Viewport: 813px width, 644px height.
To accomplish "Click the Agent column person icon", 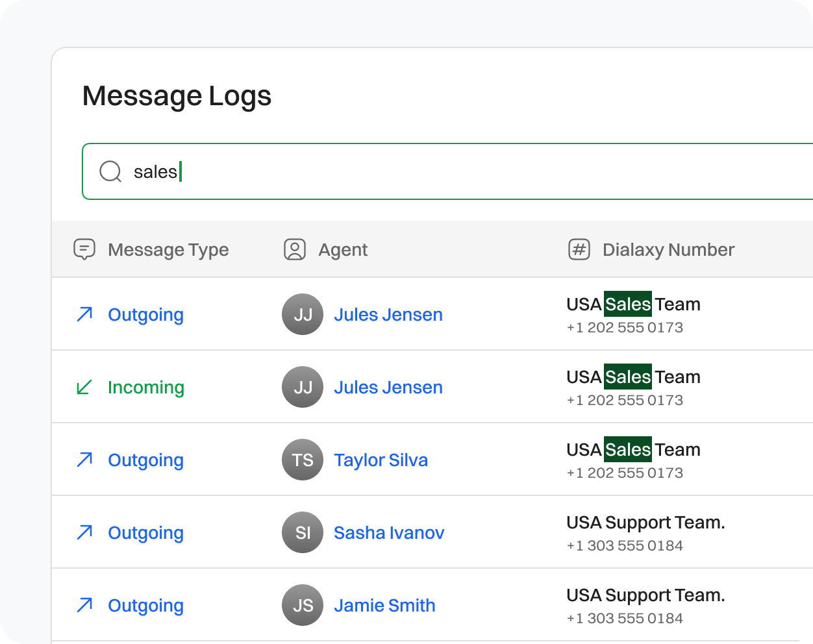I will click(294, 249).
